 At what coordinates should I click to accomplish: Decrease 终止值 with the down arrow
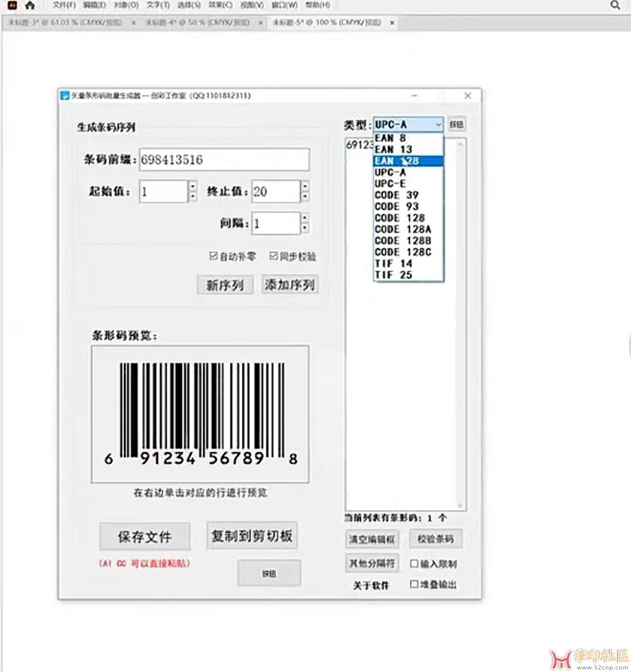click(305, 197)
